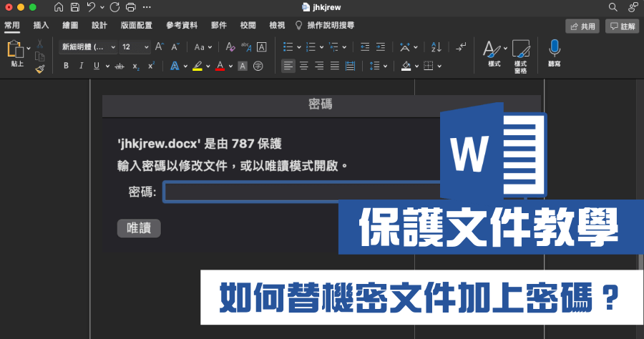The width and height of the screenshot is (644, 339).
Task: Open the 設計 tab
Action: 99,26
